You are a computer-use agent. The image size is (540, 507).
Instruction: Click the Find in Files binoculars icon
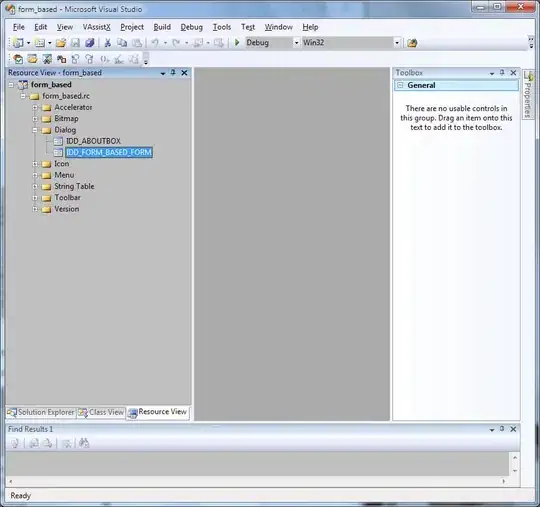click(84, 443)
